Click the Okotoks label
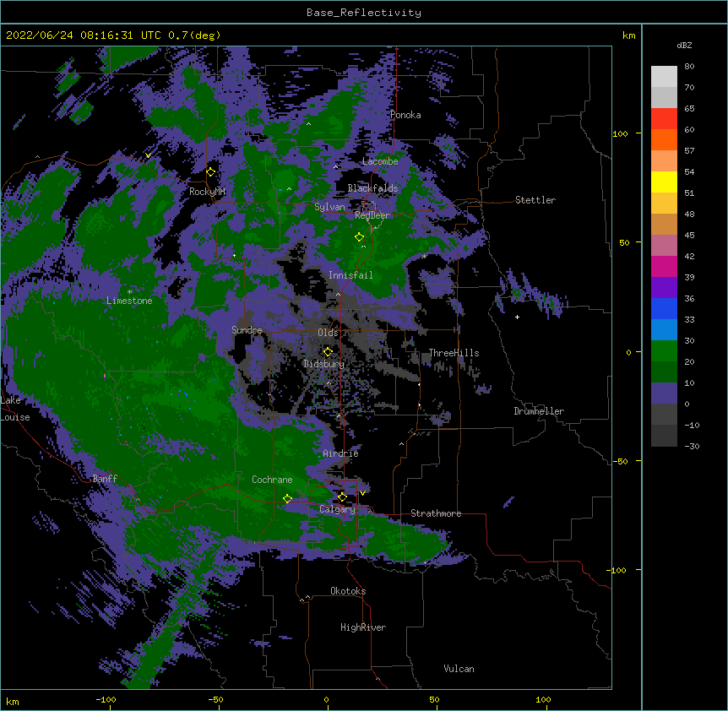 [348, 591]
